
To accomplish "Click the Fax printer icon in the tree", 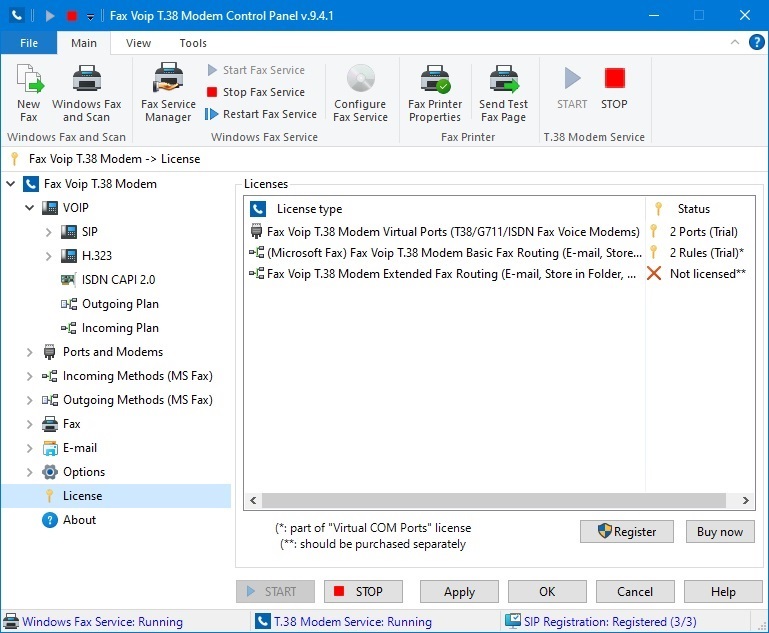I will (x=50, y=424).
